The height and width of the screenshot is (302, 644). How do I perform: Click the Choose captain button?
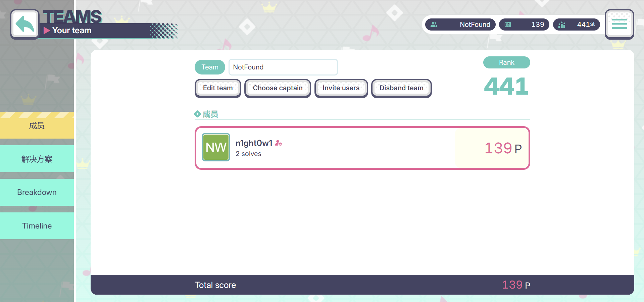278,88
